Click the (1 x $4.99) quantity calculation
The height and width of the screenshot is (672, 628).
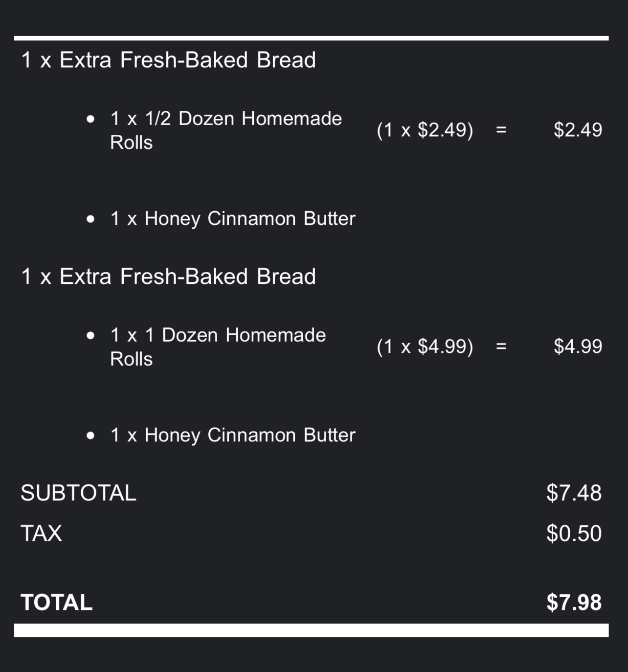(x=425, y=347)
